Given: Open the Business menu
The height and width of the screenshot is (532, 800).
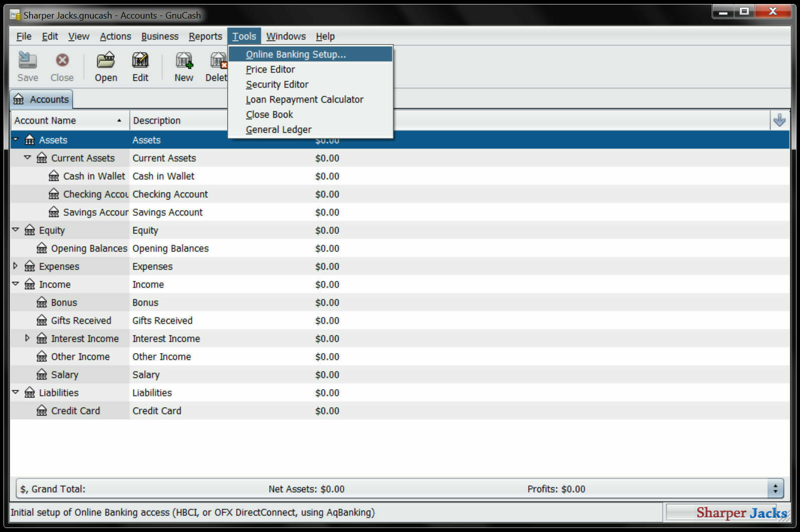Looking at the screenshot, I should [x=159, y=36].
